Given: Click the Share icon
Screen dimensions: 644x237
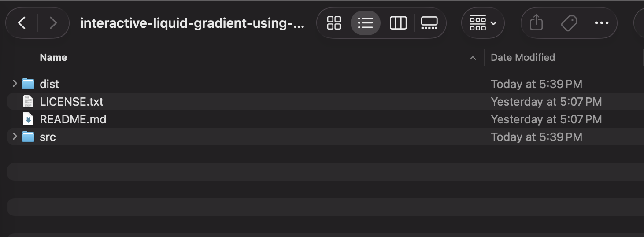Looking at the screenshot, I should tap(536, 23).
